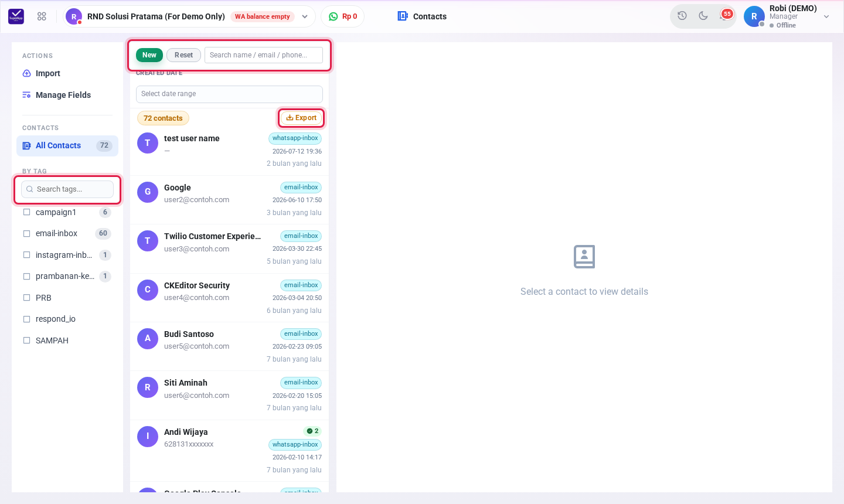The image size is (844, 504).
Task: Click CKEditor Security avatar C
Action: coord(148,290)
